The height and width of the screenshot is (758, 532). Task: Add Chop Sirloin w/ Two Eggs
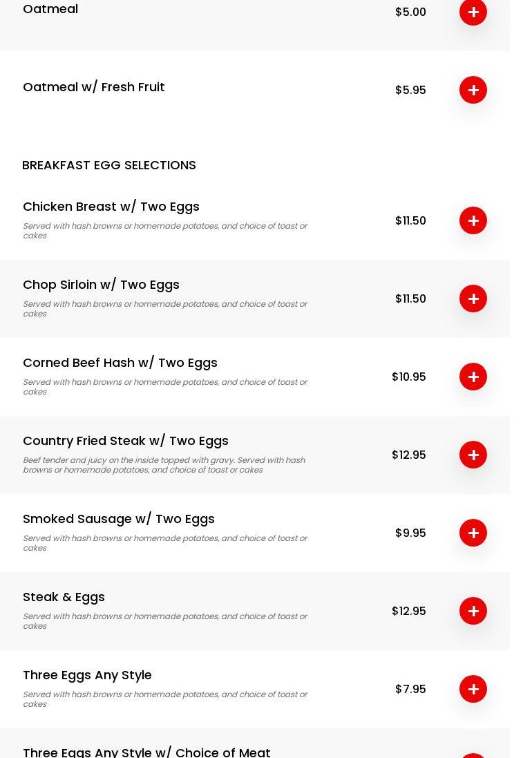[x=473, y=299]
